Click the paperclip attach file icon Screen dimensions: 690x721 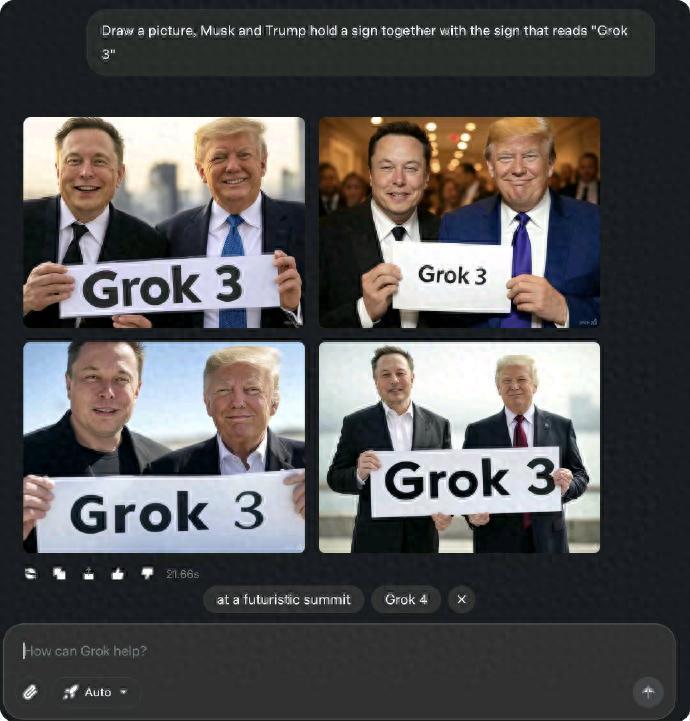point(31,692)
